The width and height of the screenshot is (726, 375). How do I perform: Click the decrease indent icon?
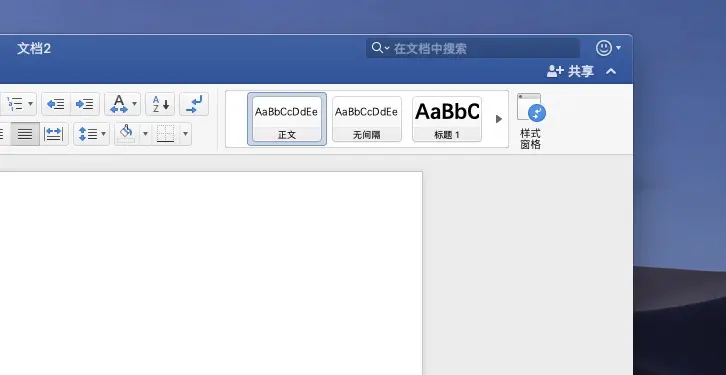pyautogui.click(x=56, y=104)
